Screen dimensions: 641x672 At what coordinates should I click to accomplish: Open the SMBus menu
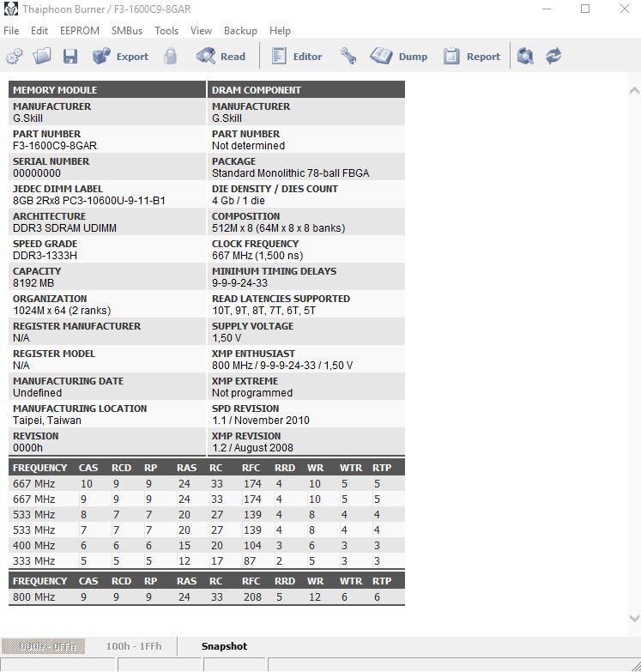(127, 31)
